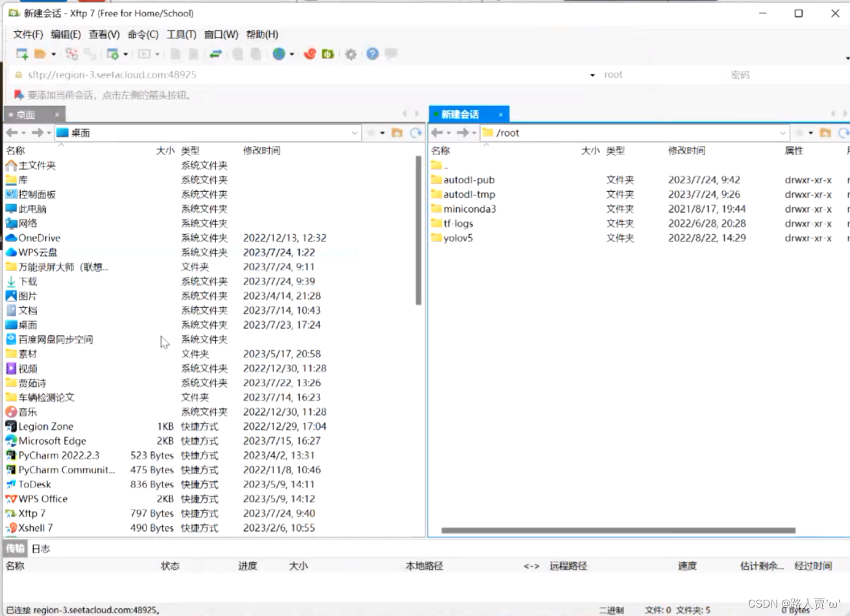Open the Open Folder dropdown arrow on toolbar

tap(53, 54)
